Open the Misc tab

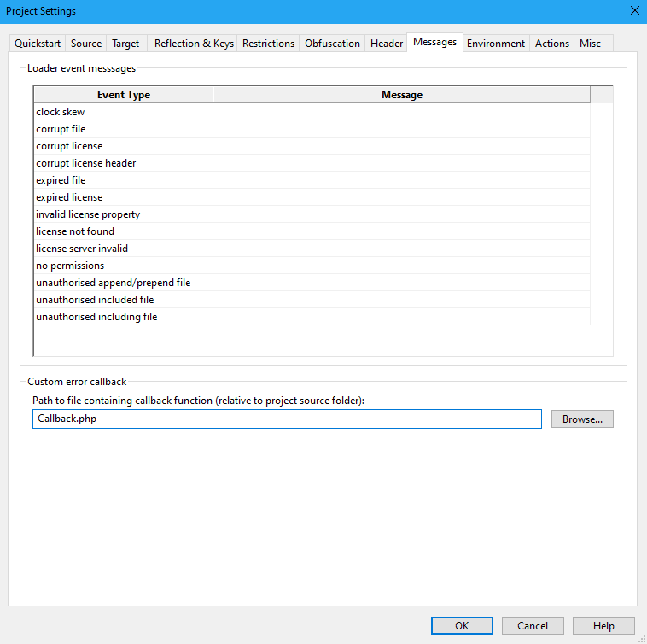[590, 44]
